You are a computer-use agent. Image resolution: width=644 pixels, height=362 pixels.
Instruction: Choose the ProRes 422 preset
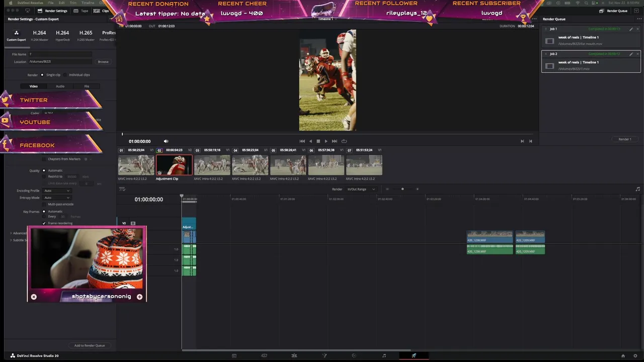click(109, 35)
